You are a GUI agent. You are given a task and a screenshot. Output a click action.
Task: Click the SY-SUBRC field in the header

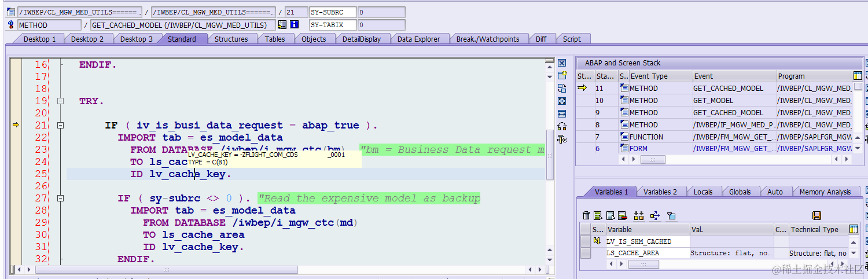(x=332, y=12)
